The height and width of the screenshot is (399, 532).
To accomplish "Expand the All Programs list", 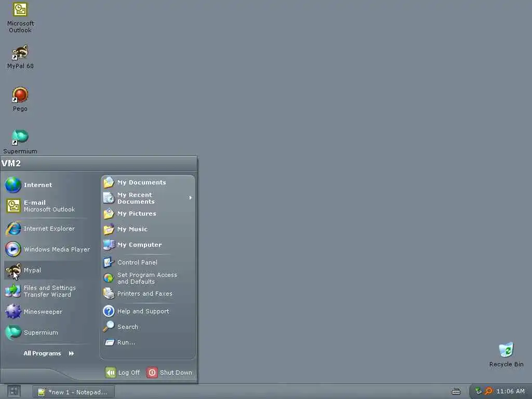I will tap(49, 353).
